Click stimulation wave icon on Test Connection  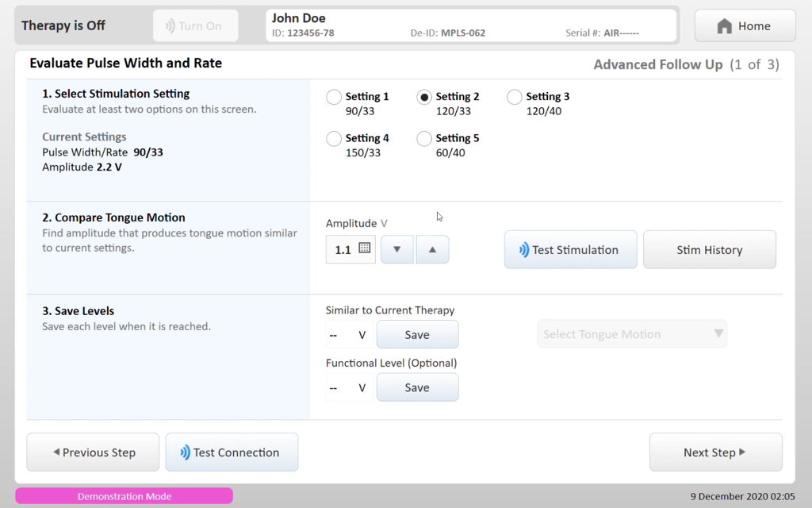click(x=185, y=452)
